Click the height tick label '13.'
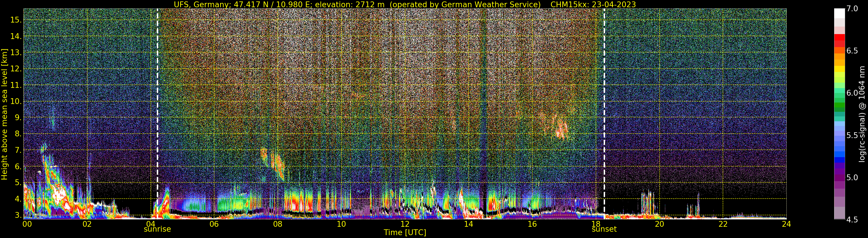868x238 pixels. [x=16, y=53]
